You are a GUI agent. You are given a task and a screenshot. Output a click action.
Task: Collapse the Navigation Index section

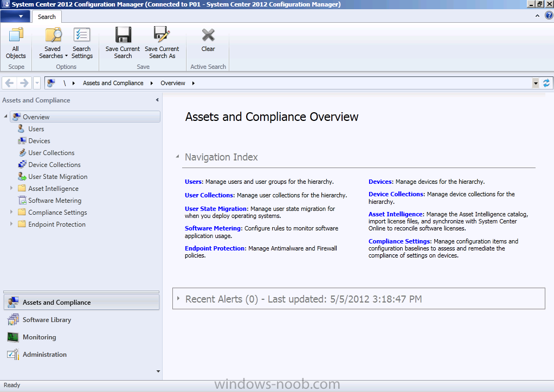tap(177, 156)
